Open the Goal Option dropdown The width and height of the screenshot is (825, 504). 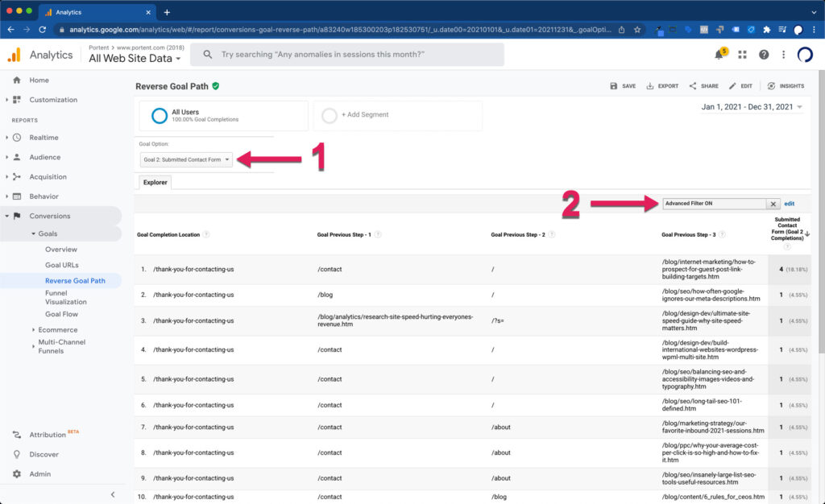(x=186, y=159)
